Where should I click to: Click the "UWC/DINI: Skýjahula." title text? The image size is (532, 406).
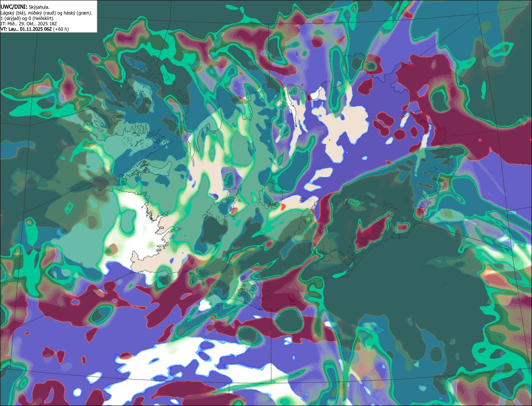(x=25, y=7)
